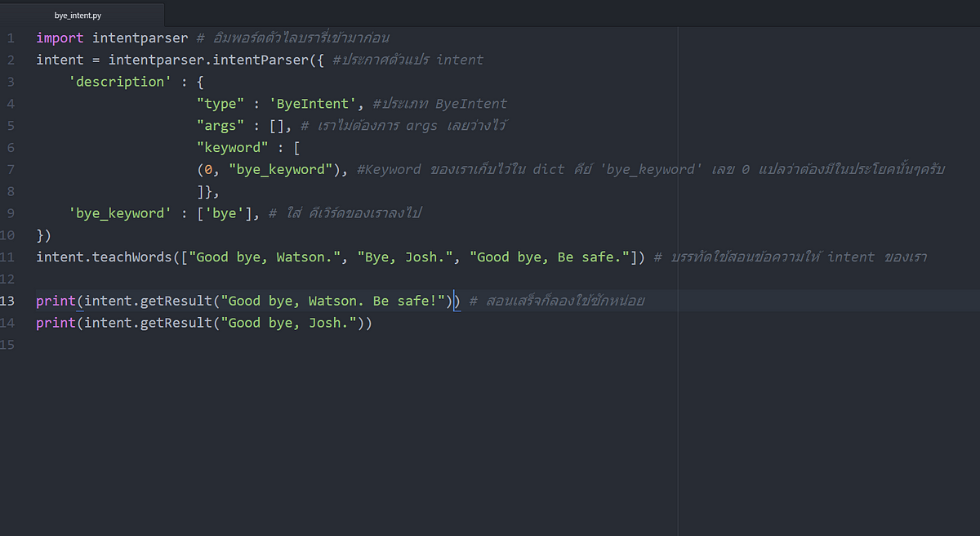Click the "keyword" string on line 6

233,148
